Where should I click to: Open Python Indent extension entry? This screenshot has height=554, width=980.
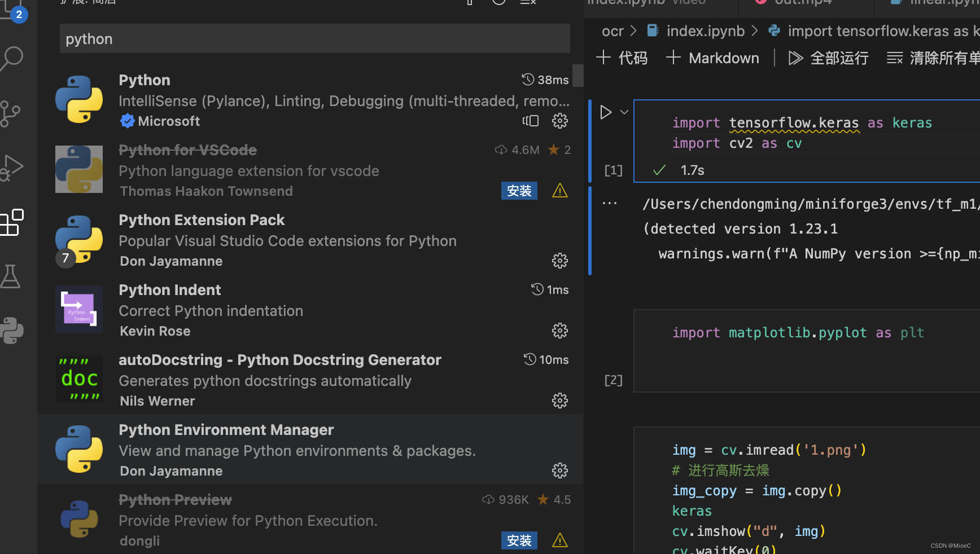[x=310, y=310]
